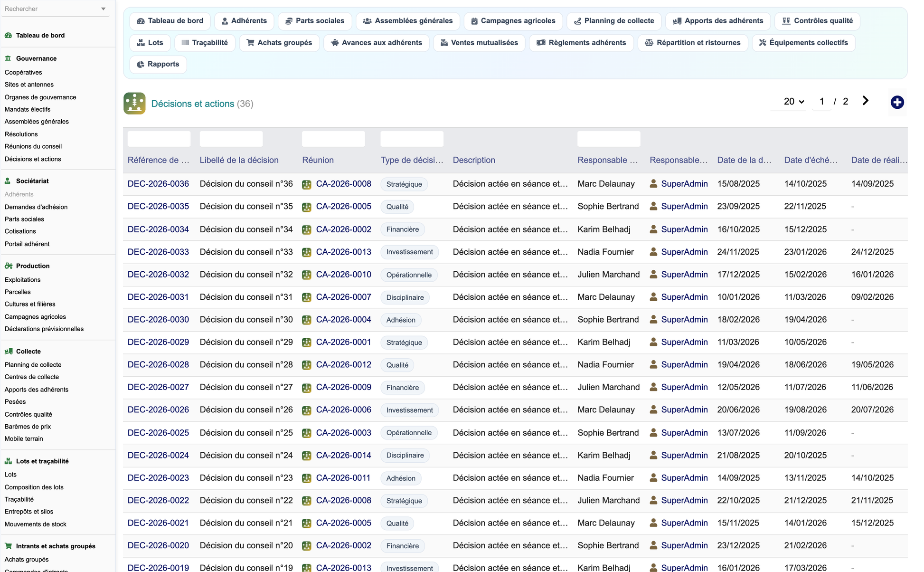Open decision DEC-2026-0036 link
Image resolution: width=924 pixels, height=572 pixels.
click(158, 184)
